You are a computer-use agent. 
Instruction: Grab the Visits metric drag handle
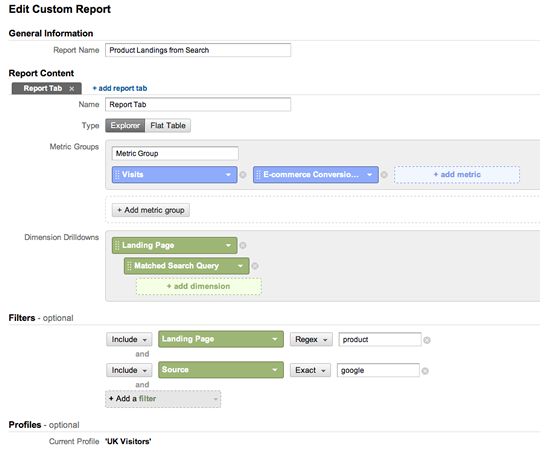click(117, 175)
